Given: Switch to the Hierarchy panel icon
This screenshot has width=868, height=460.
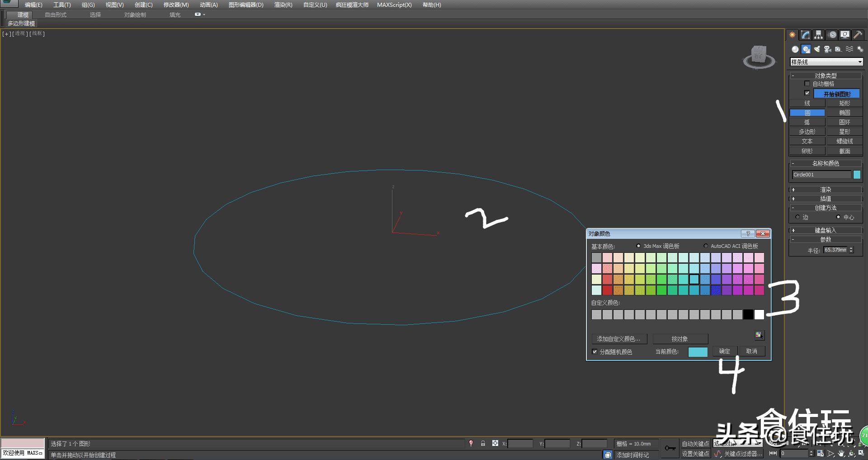Looking at the screenshot, I should coord(818,35).
